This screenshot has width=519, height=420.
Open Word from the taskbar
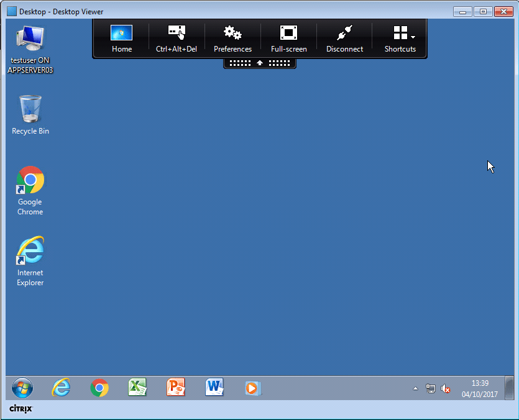point(214,387)
